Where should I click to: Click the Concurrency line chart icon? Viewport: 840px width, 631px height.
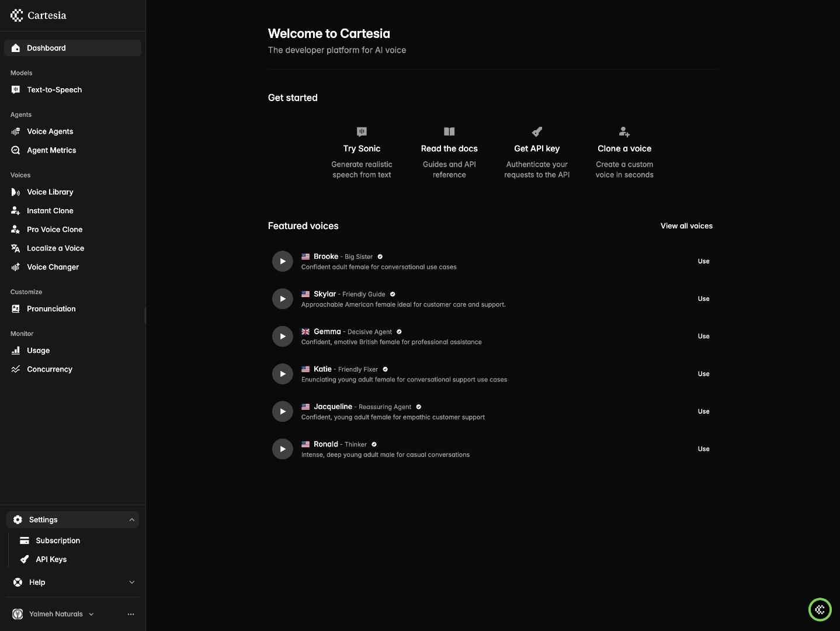point(16,369)
